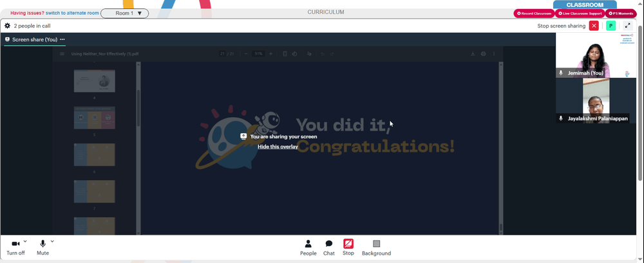Viewport: 644px width, 263px height.
Task: Click Jemimah (You) video tile
Action: click(596, 55)
